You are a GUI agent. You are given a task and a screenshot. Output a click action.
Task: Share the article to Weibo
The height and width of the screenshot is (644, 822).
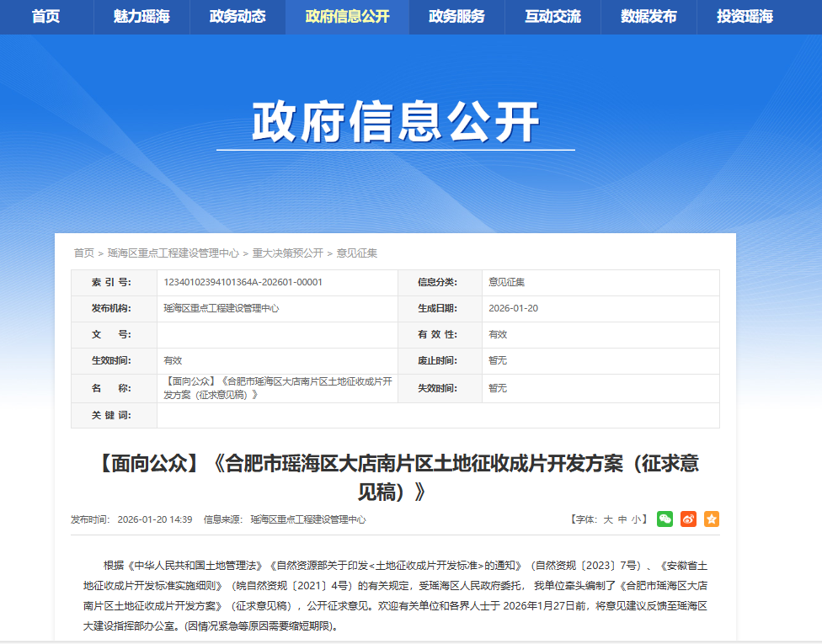click(x=688, y=519)
